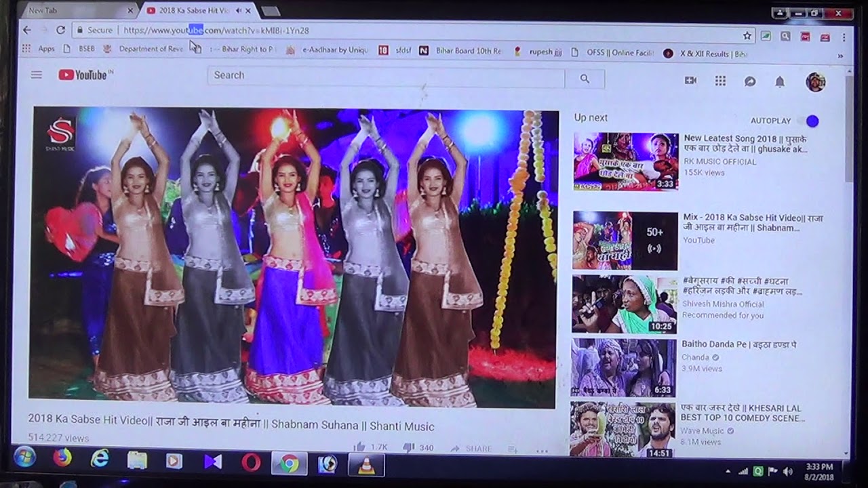Screen dimensions: 868x488
Task: Open the notifications bell
Action: [x=780, y=82]
